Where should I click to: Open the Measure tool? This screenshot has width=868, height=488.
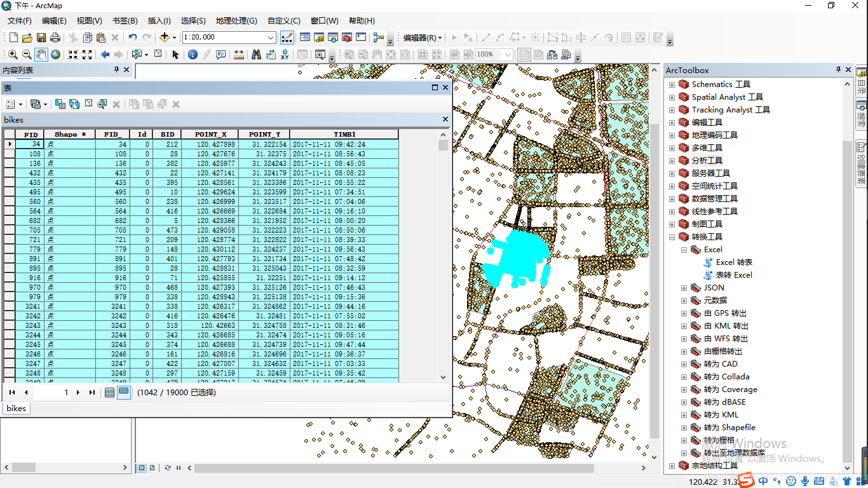click(x=239, y=55)
